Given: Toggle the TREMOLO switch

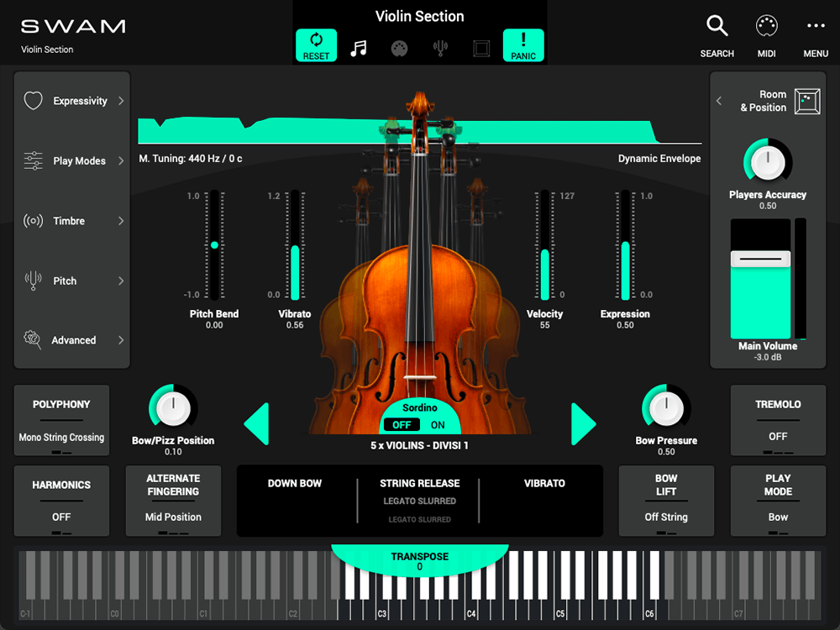Looking at the screenshot, I should tap(778, 420).
